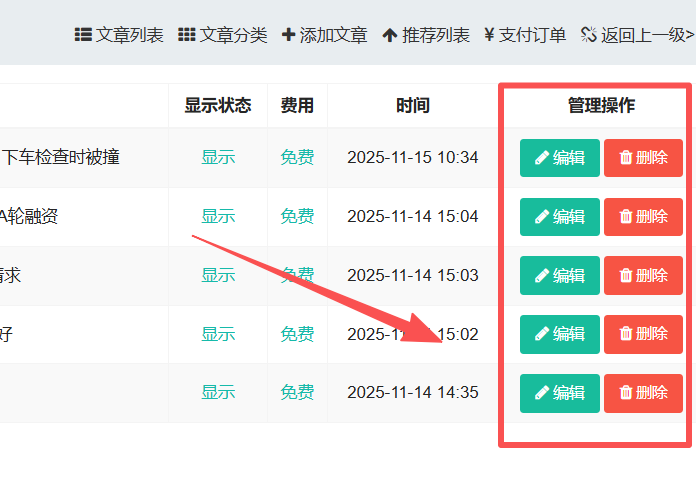
Task: Toggle 显示 status in the 14:35 row
Action: tap(218, 393)
